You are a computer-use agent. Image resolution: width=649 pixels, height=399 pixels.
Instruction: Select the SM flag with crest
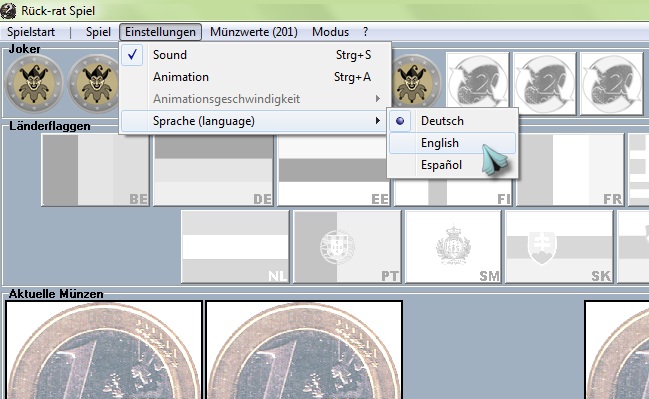coord(453,247)
